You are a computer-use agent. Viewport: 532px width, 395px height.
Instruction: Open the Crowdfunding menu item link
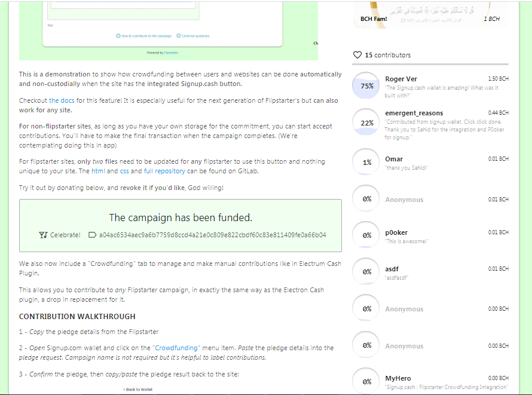click(x=176, y=348)
